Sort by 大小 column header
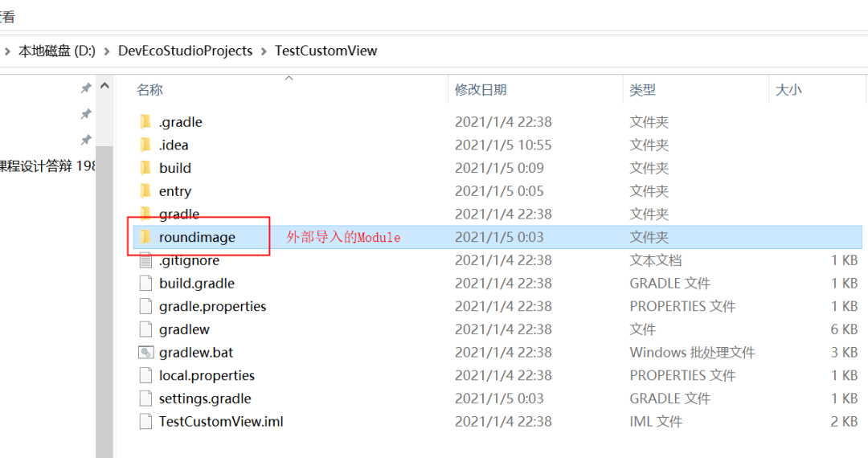Viewport: 868px width, 458px height. click(x=789, y=90)
